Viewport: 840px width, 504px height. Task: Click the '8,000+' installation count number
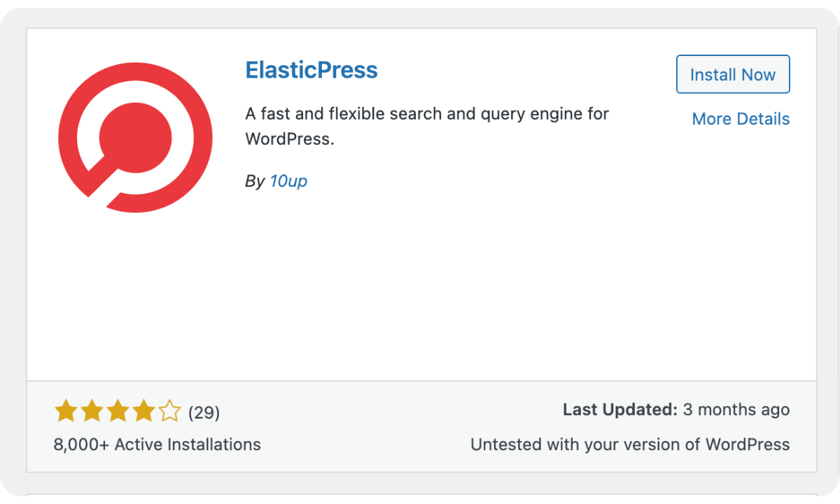[81, 444]
